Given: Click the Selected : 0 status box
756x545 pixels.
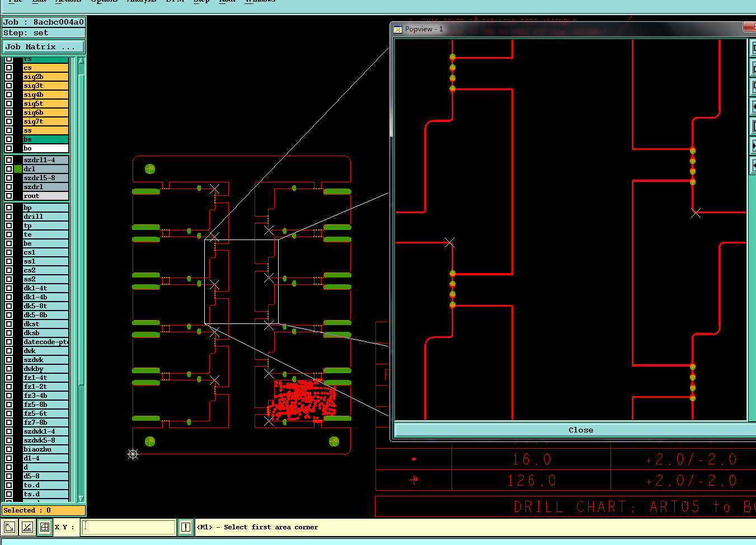Looking at the screenshot, I should click(x=44, y=510).
